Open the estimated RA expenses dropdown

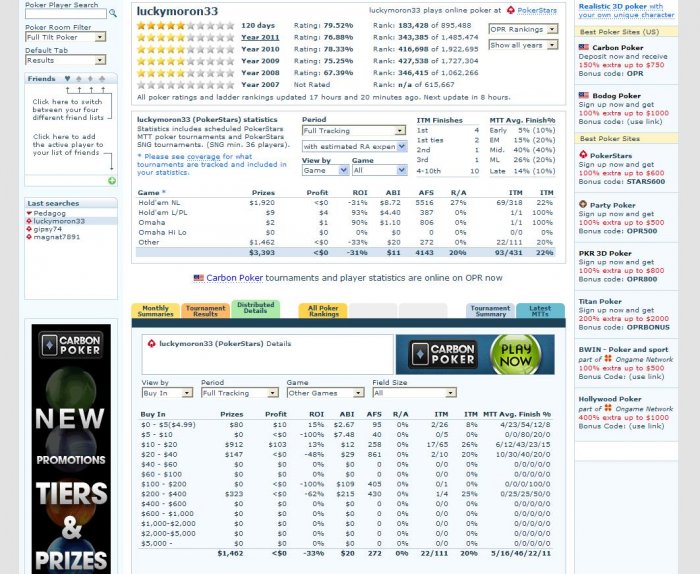pos(354,146)
